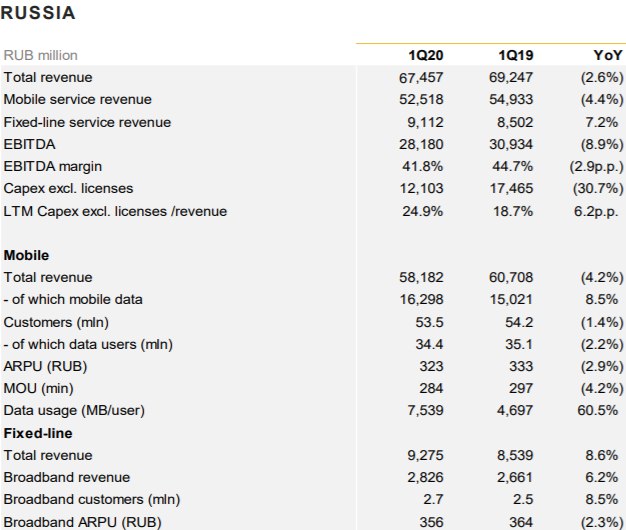Screen dimensions: 626x530
Task: Select the 1Q20 column header
Action: click(426, 55)
